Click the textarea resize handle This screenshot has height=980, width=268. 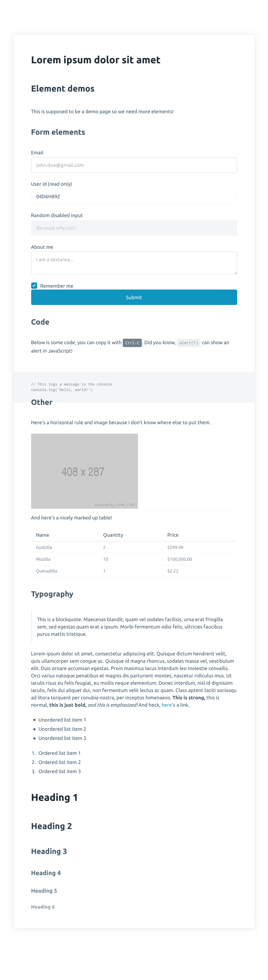[235, 272]
